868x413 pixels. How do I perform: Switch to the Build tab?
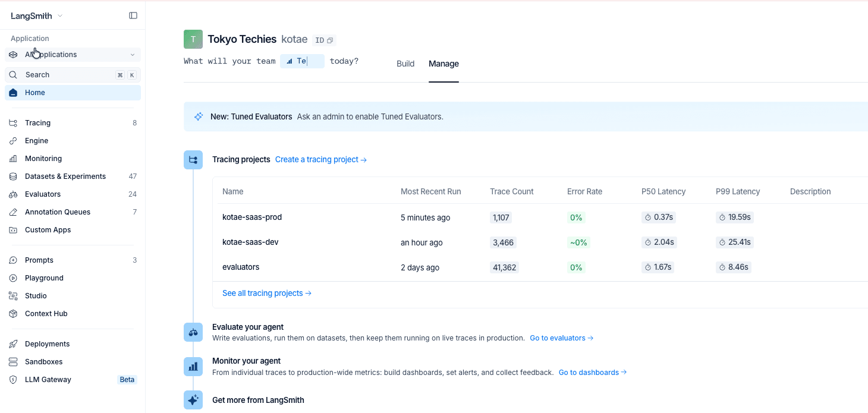coord(405,64)
